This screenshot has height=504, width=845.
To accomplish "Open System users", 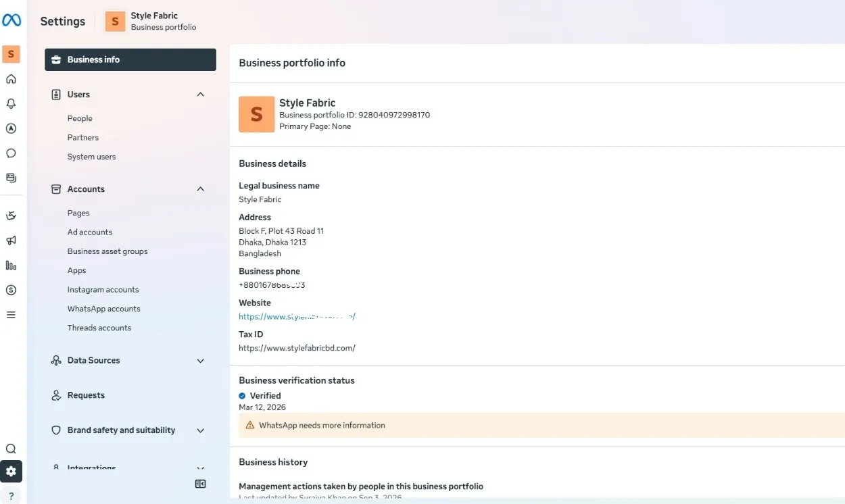I will click(x=91, y=157).
